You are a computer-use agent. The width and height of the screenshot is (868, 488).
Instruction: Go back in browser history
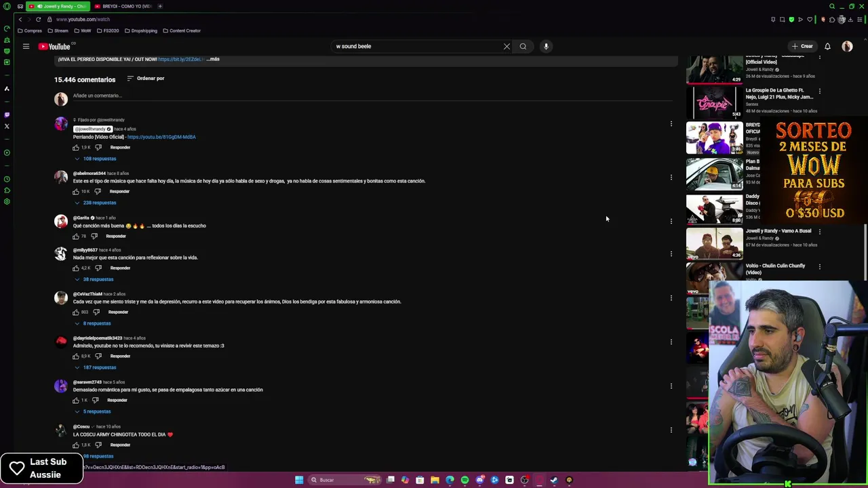20,19
